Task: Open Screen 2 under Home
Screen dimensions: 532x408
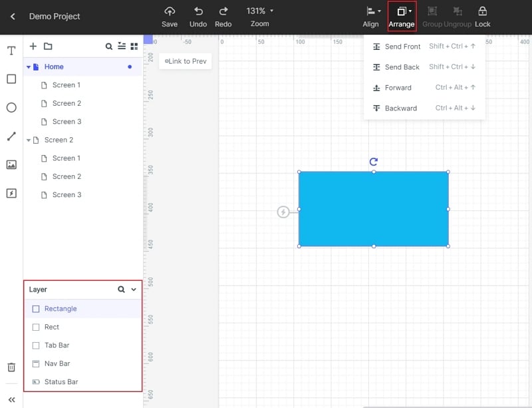Action: [x=82, y=103]
